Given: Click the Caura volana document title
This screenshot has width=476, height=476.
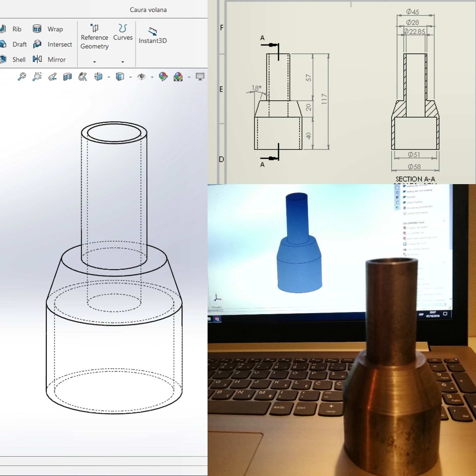Looking at the screenshot, I should point(148,10).
